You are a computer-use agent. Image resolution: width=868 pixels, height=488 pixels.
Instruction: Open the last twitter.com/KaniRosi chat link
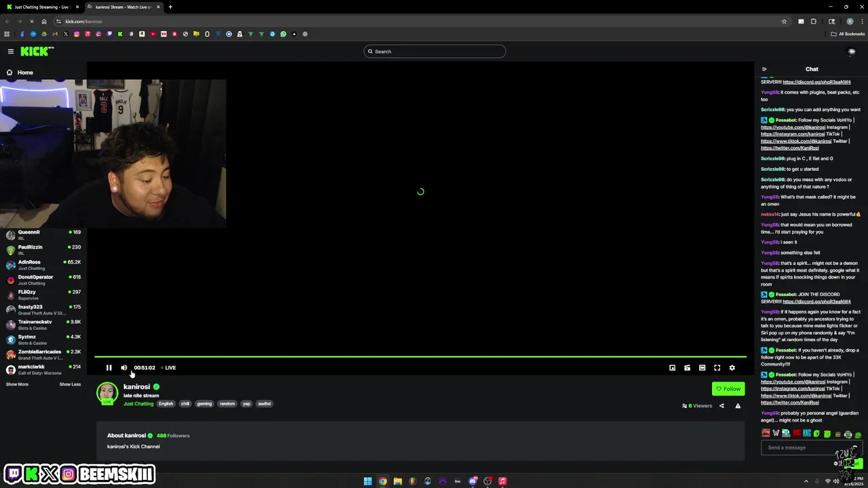790,403
